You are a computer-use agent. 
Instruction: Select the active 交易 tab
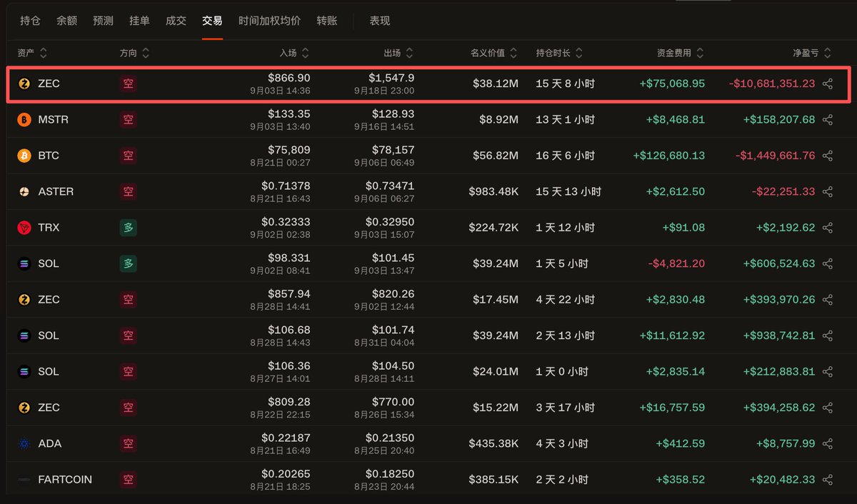pos(212,21)
